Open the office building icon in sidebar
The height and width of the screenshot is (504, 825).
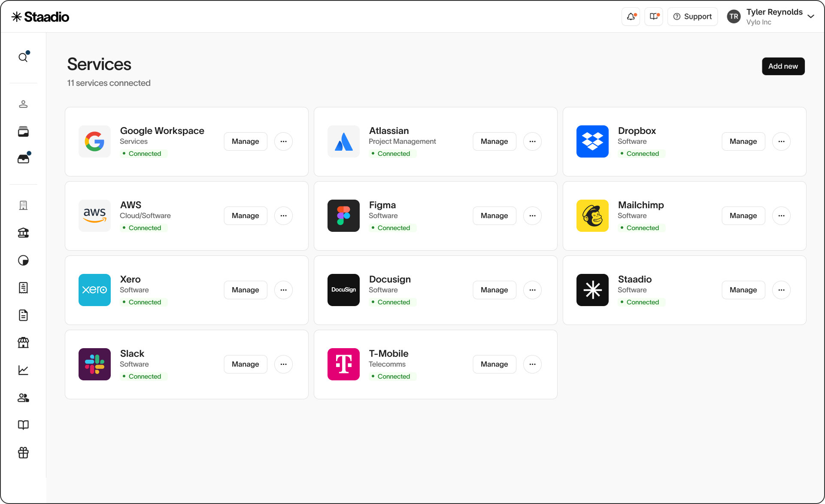[23, 206]
